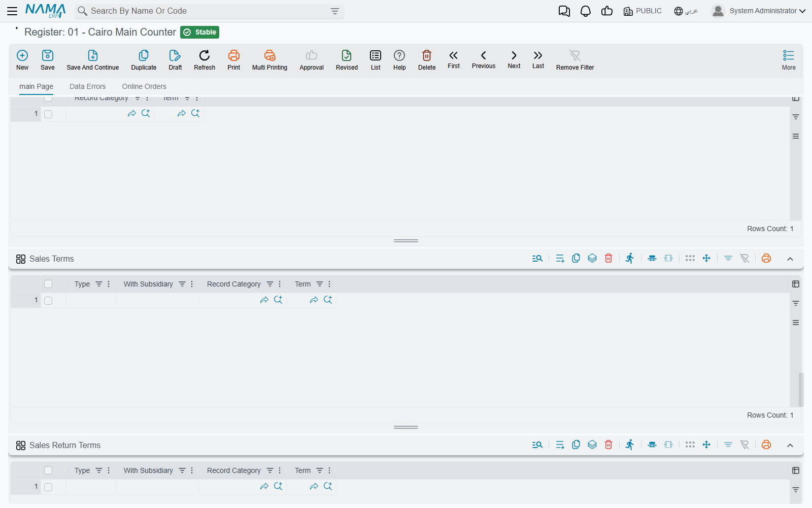The image size is (812, 508).
Task: Click the Save And Continue toolbar icon
Action: pyautogui.click(x=93, y=55)
